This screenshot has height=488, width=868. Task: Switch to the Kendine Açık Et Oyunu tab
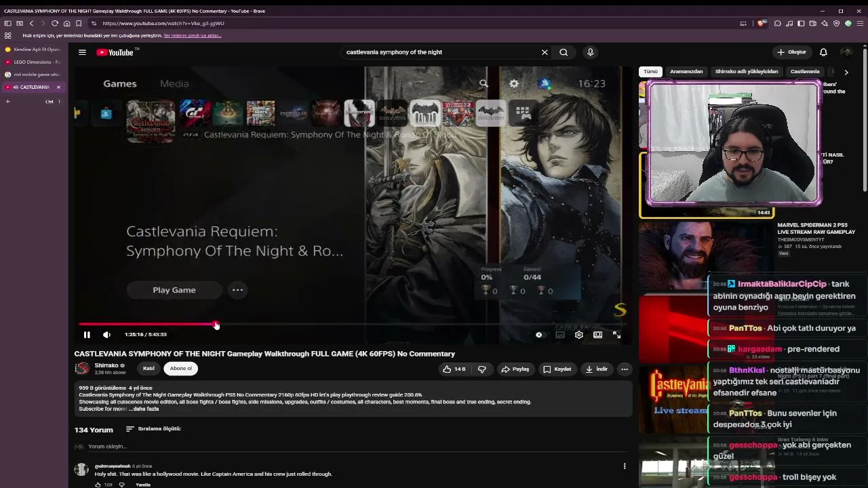(33, 49)
